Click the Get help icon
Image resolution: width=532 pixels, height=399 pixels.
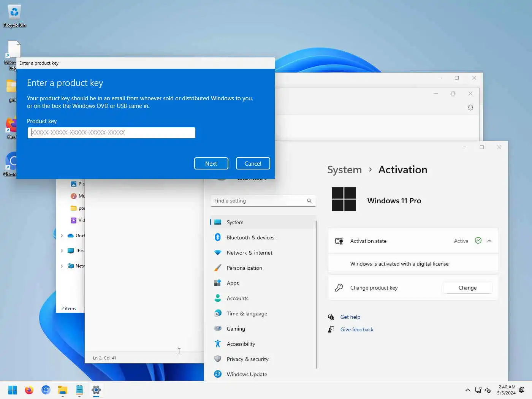tap(331, 317)
